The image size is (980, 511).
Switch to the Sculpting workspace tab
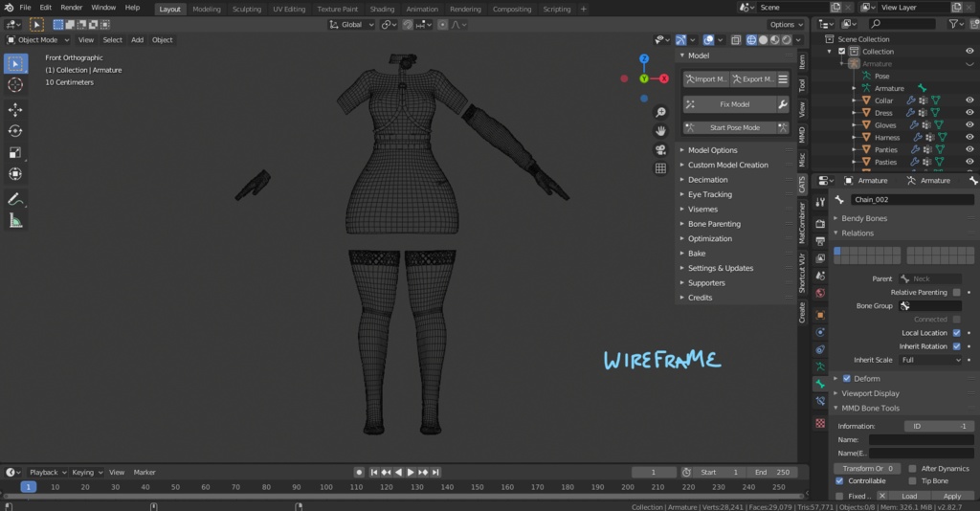pos(246,9)
